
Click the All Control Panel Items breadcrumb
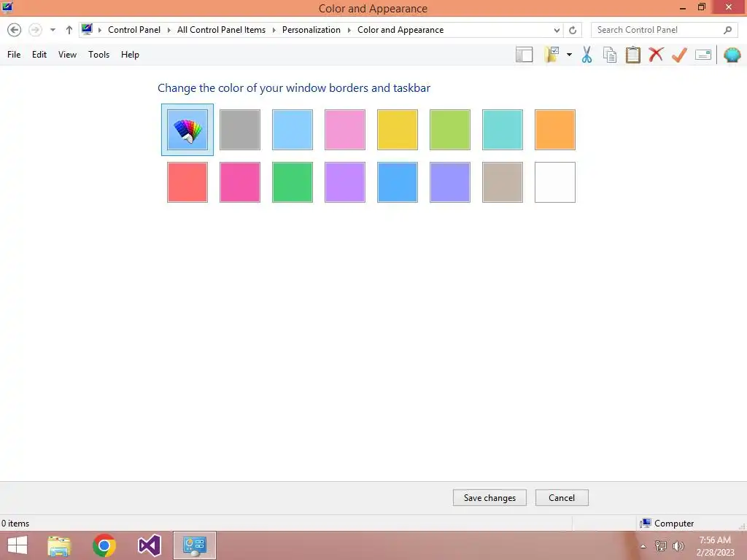pyautogui.click(x=221, y=30)
